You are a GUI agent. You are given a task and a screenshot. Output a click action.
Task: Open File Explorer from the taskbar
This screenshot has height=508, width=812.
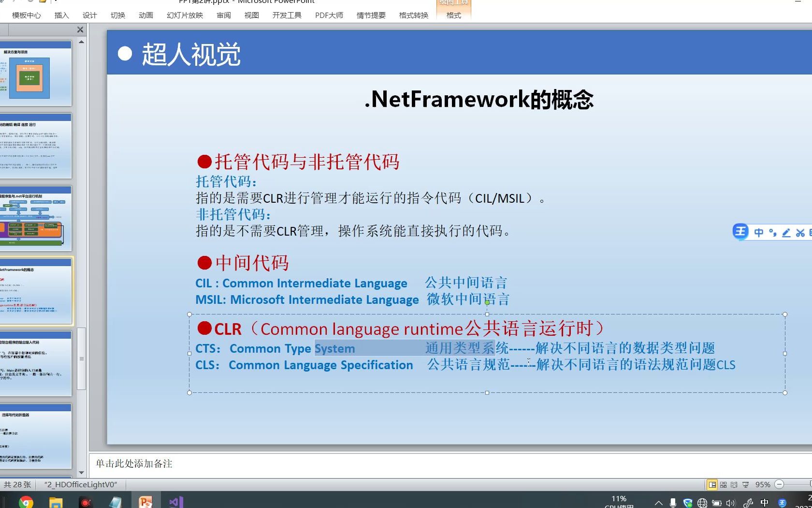point(56,502)
